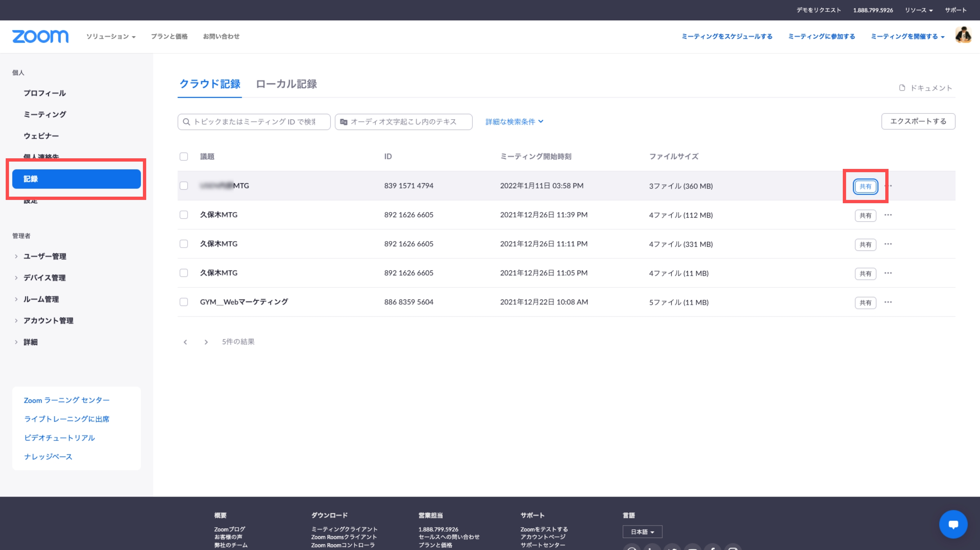This screenshot has height=550, width=980.
Task: Select 記録 in sidebar
Action: tap(76, 179)
